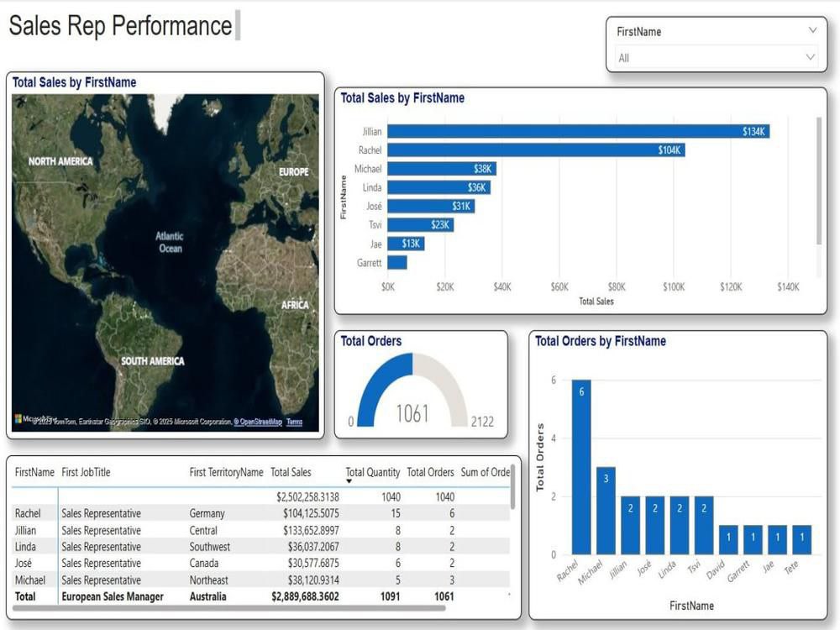Click the Total Quantity column header

tap(373, 472)
